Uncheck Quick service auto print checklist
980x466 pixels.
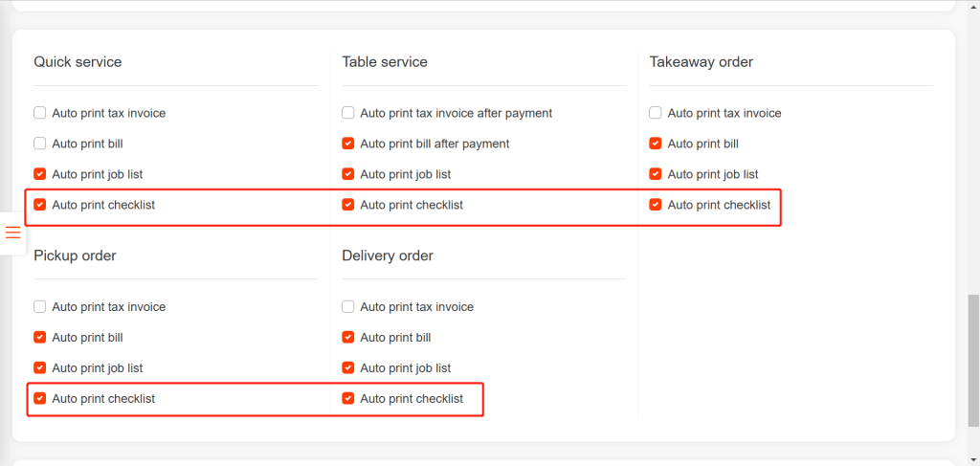(40, 205)
